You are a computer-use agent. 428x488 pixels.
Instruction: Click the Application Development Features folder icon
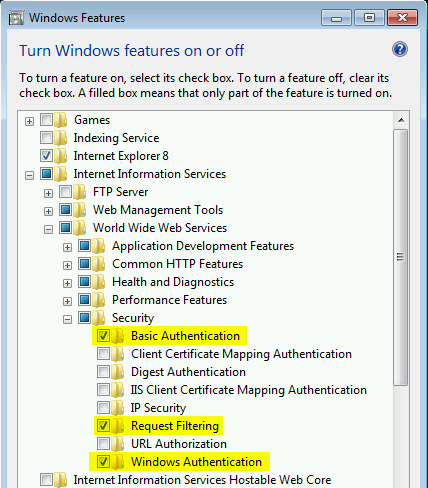click(x=99, y=246)
